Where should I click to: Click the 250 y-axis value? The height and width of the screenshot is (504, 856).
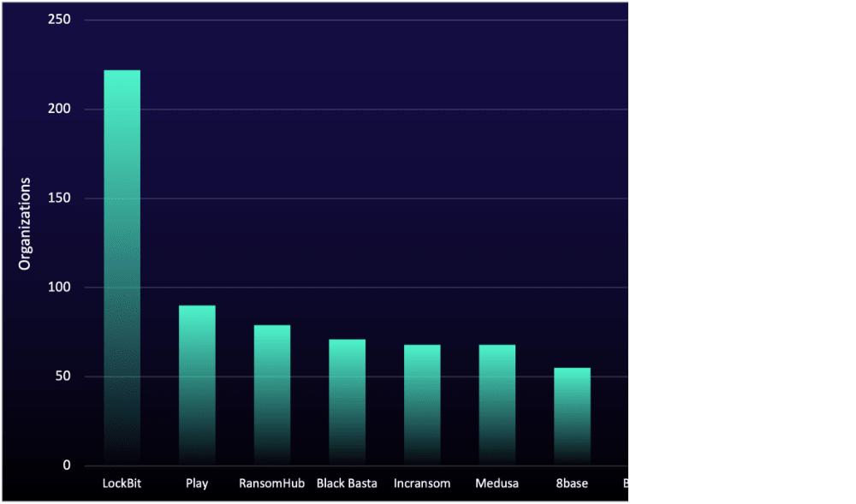click(x=59, y=20)
